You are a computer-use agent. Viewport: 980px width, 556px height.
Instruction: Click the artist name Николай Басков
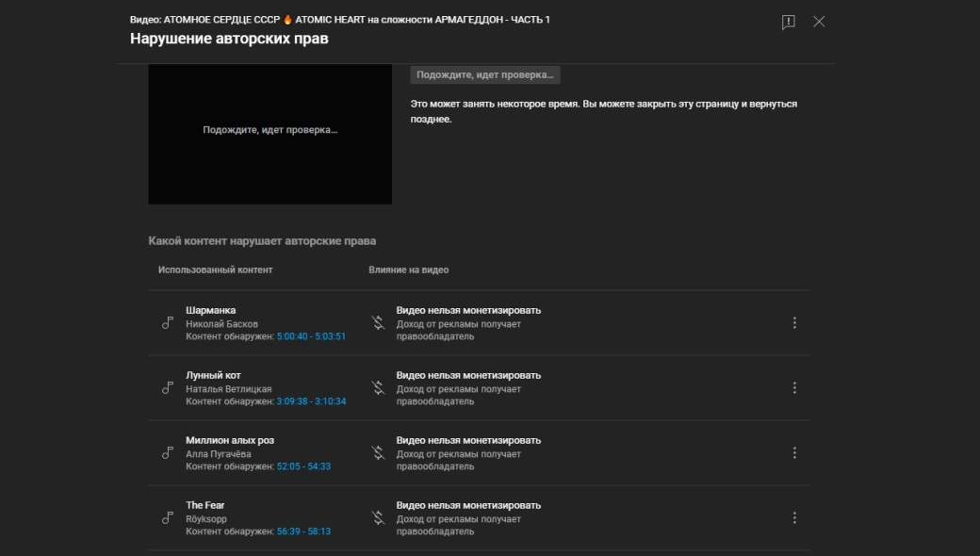click(x=221, y=324)
